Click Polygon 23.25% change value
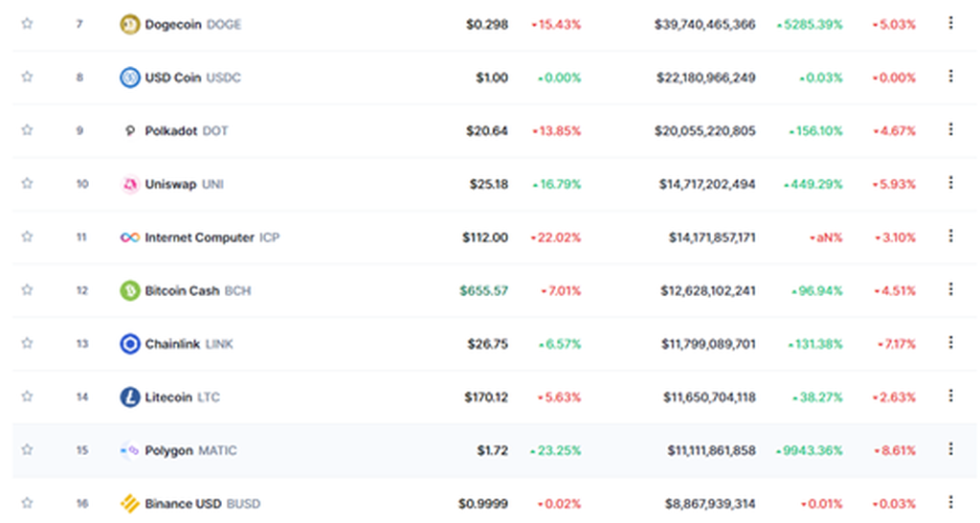The image size is (980, 523). (x=556, y=450)
